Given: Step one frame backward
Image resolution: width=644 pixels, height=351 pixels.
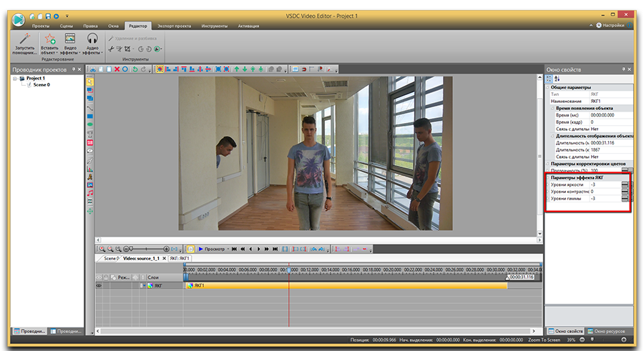Looking at the screenshot, I should (250, 249).
